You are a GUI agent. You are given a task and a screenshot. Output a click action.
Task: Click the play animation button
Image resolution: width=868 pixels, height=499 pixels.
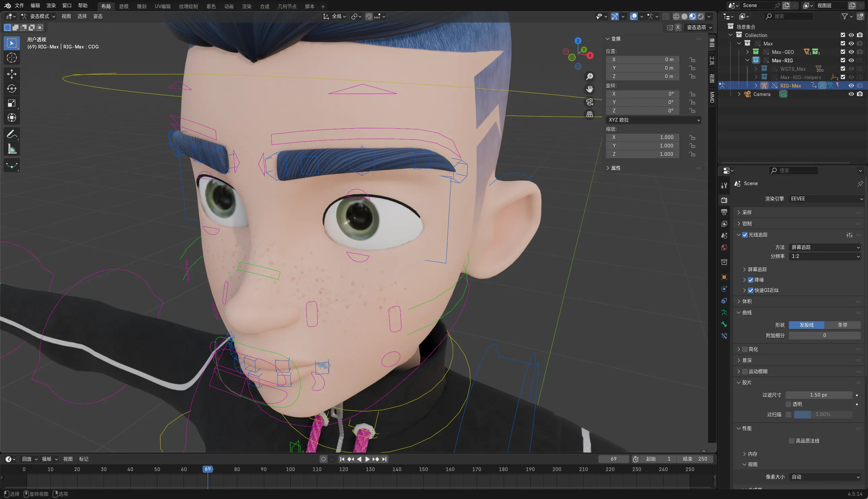(367, 459)
